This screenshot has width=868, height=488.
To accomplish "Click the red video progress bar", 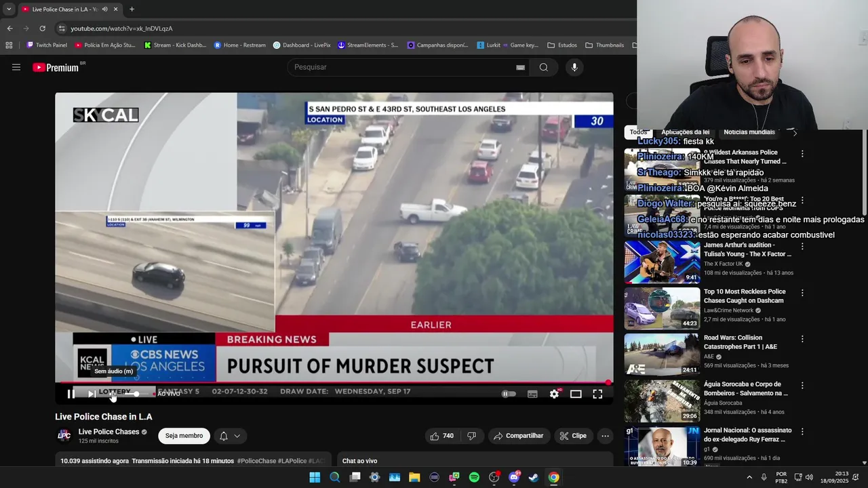I will tap(334, 383).
